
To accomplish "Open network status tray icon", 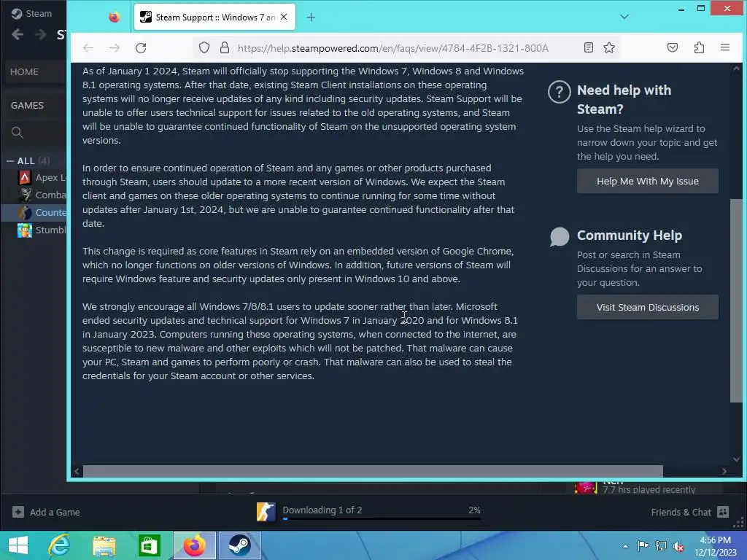I will pyautogui.click(x=661, y=545).
